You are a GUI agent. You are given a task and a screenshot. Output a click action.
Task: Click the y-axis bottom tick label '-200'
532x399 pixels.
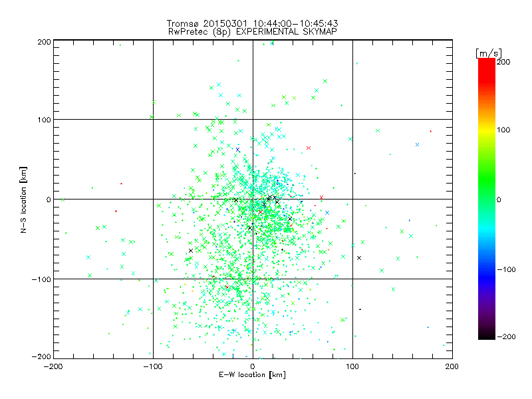pos(41,357)
